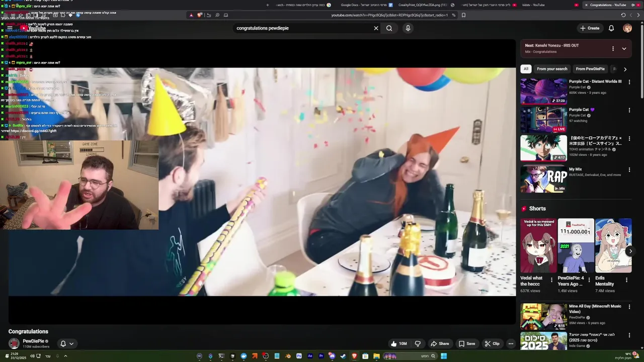This screenshot has height=362, width=644.
Task: Play the Vedal what the hecc Short
Action: pyautogui.click(x=538, y=246)
